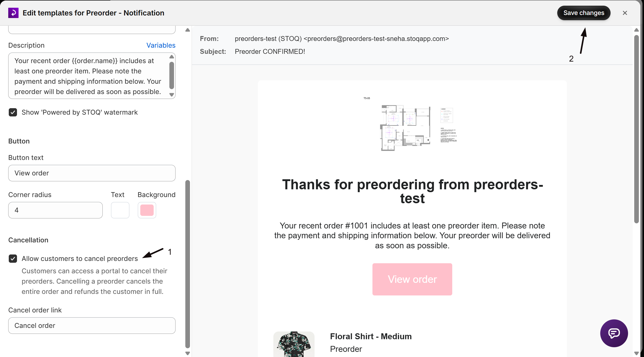Click the Description textarea scrollbar thumb
The height and width of the screenshot is (357, 644).
[172, 75]
